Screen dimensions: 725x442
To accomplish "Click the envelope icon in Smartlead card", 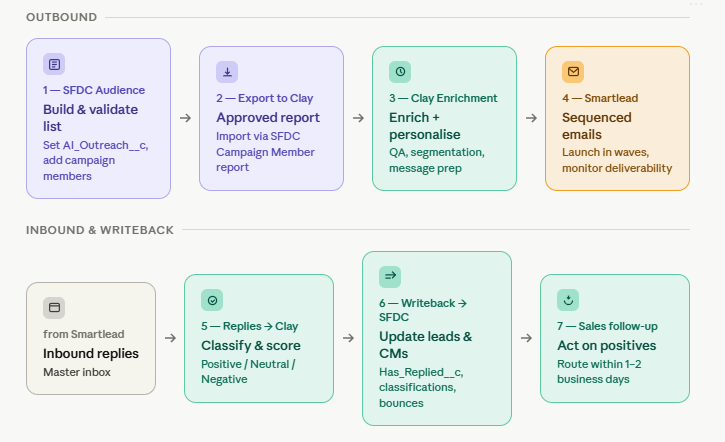I will (573, 72).
